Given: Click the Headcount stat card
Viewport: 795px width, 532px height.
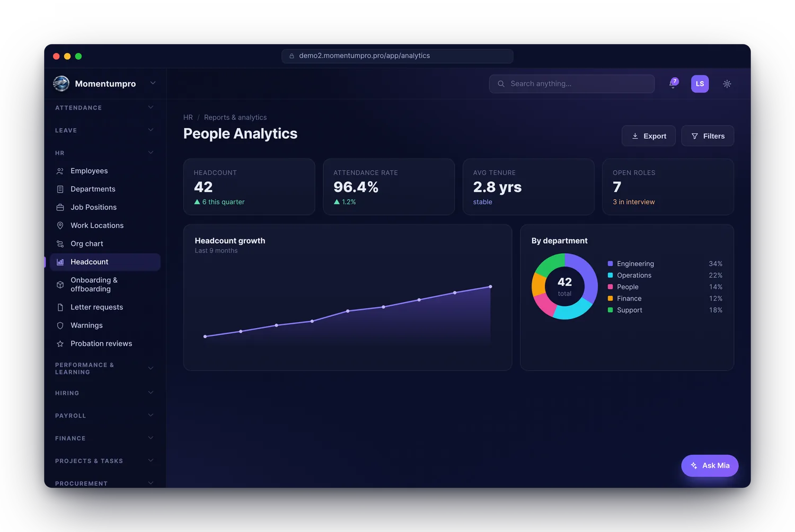Looking at the screenshot, I should [249, 187].
